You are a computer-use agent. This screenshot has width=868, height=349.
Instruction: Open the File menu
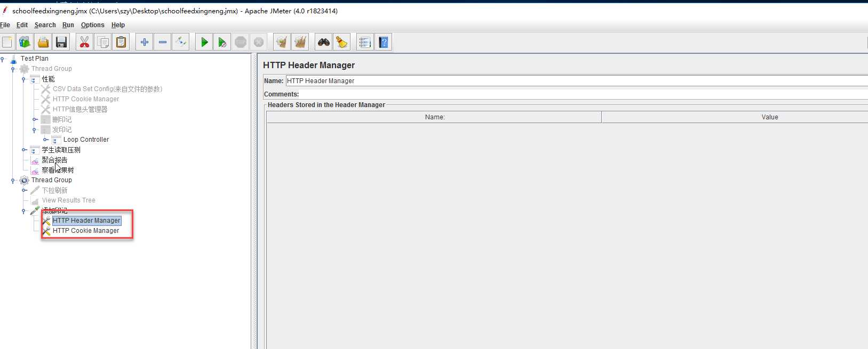click(5, 25)
